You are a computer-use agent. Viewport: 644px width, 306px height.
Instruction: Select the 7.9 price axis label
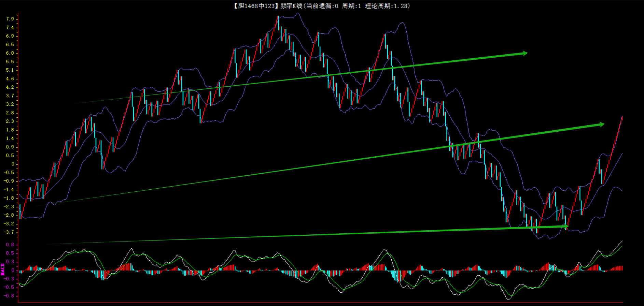[10, 19]
